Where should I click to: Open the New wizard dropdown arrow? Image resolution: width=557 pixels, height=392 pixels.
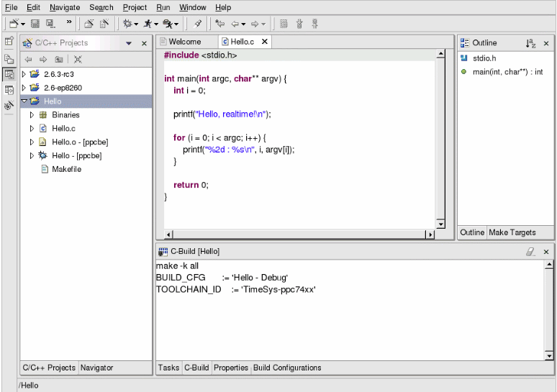click(23, 24)
